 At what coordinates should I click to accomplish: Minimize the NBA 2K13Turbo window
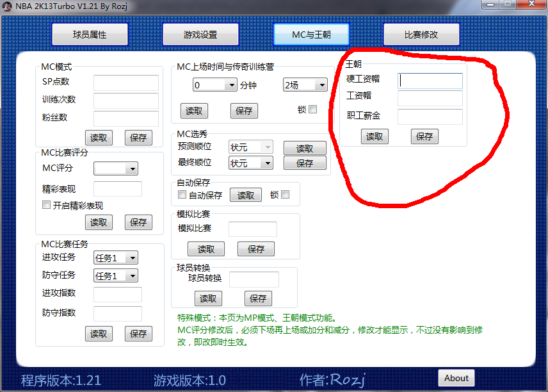[x=490, y=4]
